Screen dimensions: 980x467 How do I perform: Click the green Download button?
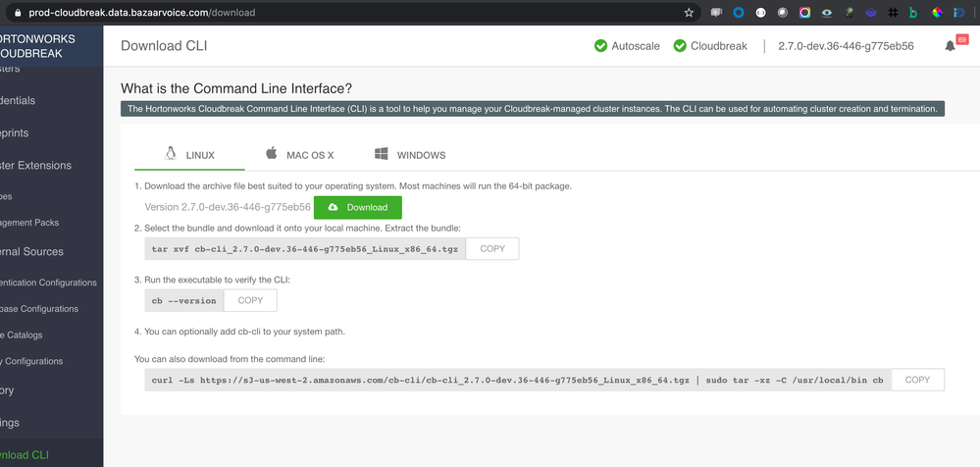coord(357,208)
